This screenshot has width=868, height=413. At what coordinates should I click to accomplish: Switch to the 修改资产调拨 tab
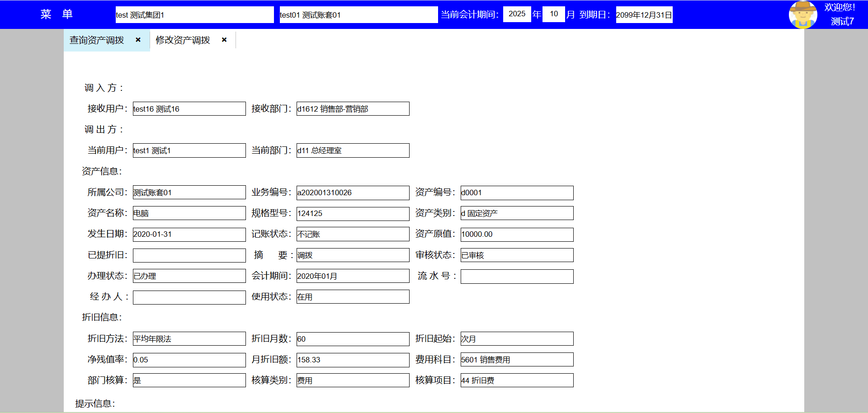pyautogui.click(x=183, y=40)
